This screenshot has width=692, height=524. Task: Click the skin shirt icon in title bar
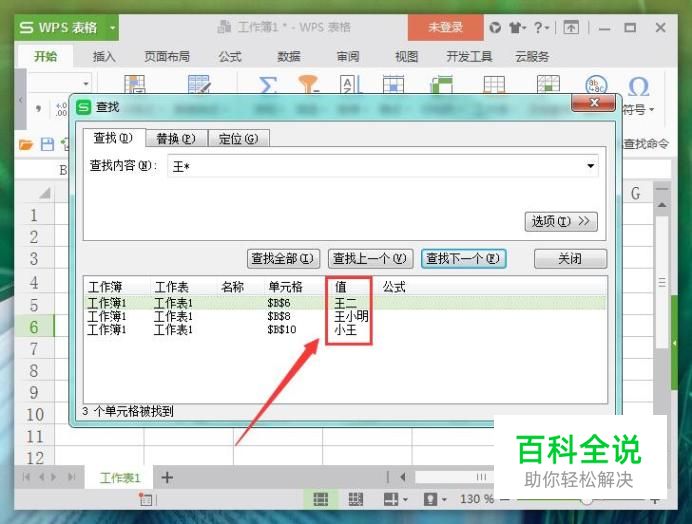pos(515,28)
